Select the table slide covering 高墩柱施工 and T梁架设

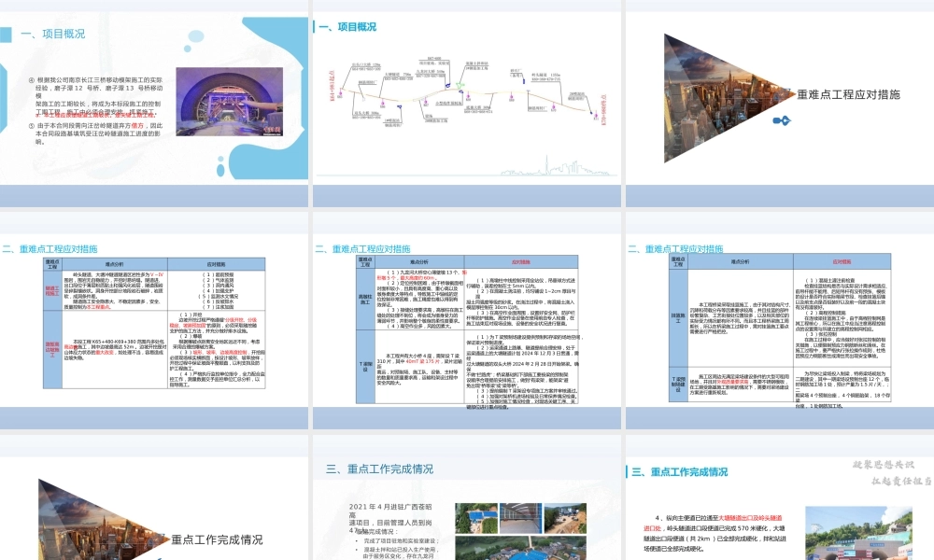pos(467,321)
